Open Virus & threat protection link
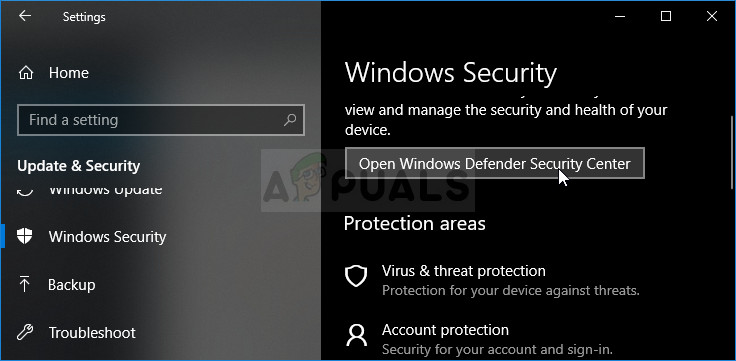Screen dimensions: 736x361 pos(463,271)
